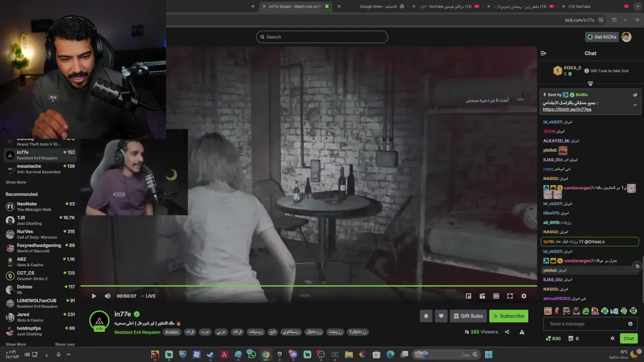Click the clip creation icon
Screen dimensions: 644x362
pyautogui.click(x=482, y=296)
